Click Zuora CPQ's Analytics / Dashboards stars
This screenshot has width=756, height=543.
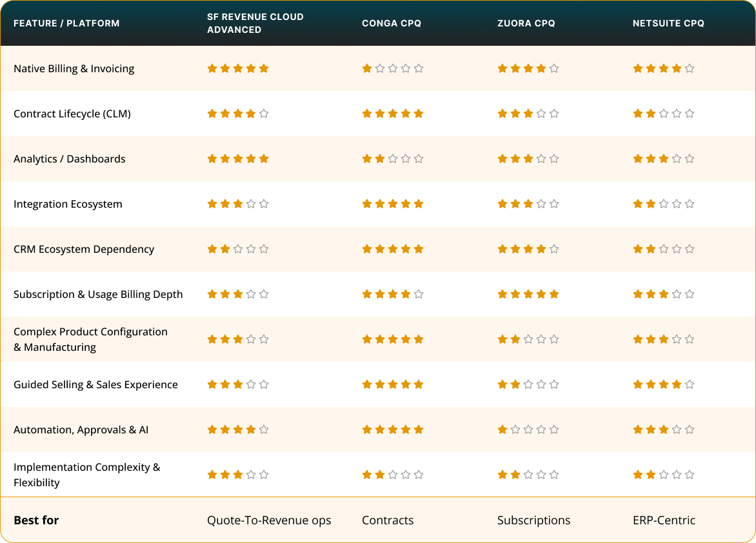[x=528, y=159]
